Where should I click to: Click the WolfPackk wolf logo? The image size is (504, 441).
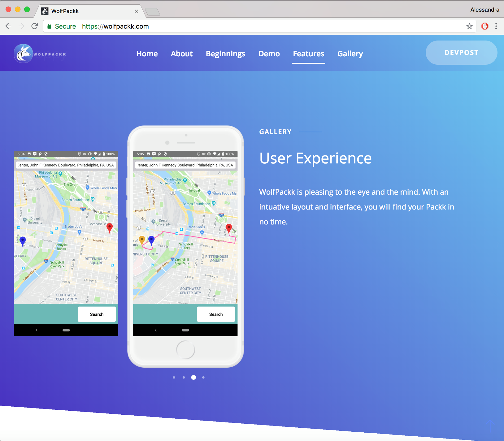23,54
